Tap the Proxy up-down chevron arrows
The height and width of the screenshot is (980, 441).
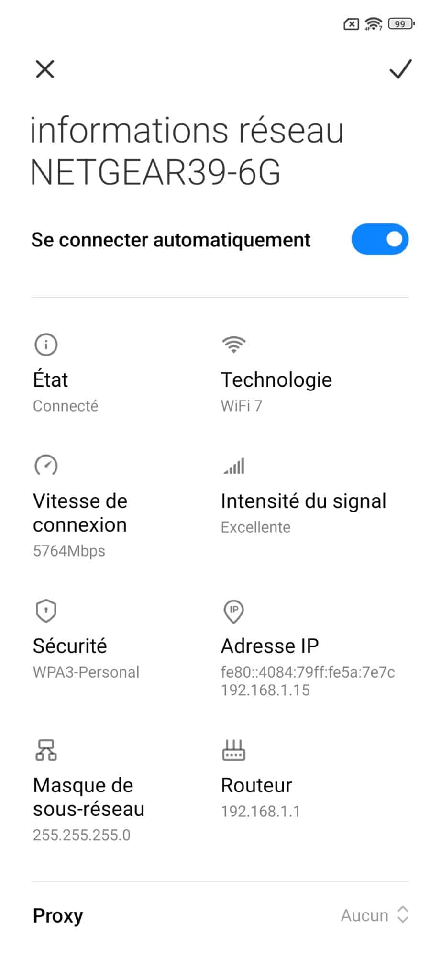[403, 914]
